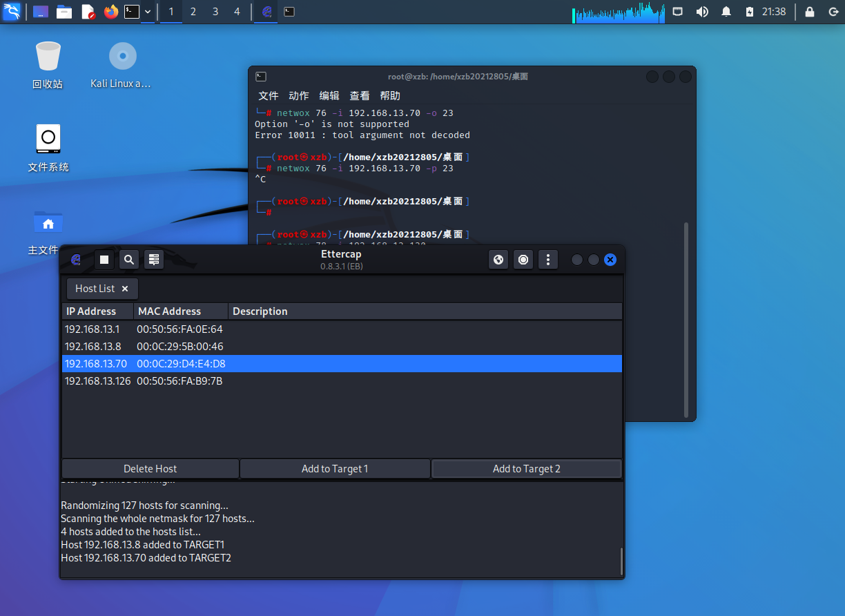Screen dimensions: 845x616
Task: Click Add to Target 2 button
Action: [527, 469]
